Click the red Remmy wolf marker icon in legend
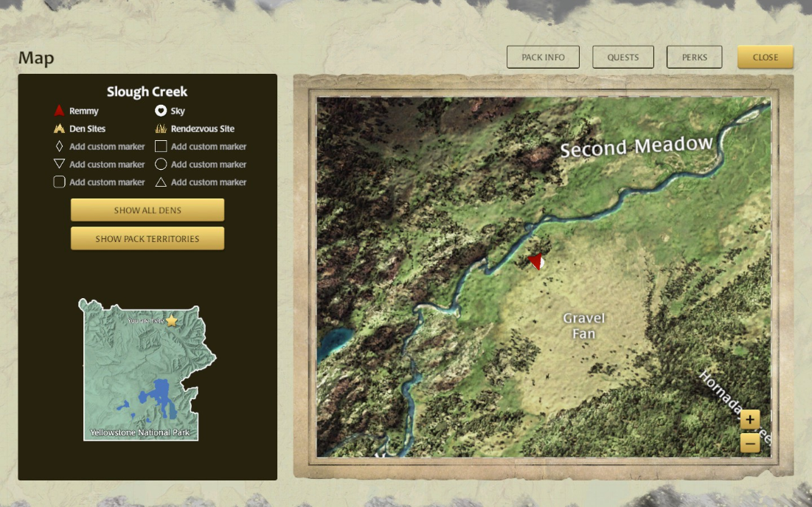Screen dimensions: 812x507 [x=59, y=111]
